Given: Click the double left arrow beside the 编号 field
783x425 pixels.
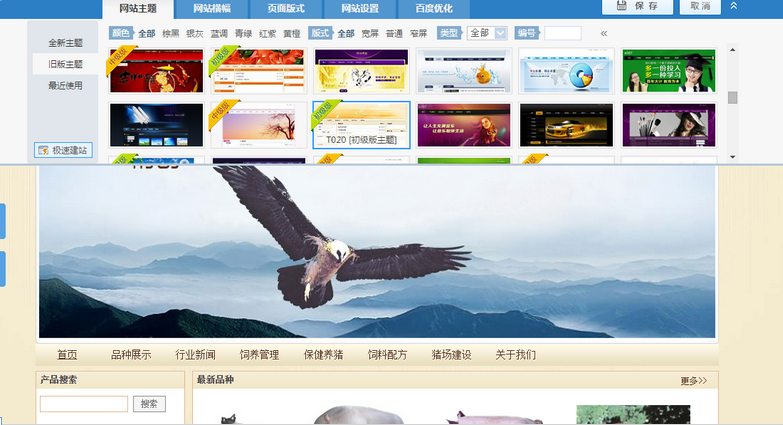Looking at the screenshot, I should [x=603, y=33].
